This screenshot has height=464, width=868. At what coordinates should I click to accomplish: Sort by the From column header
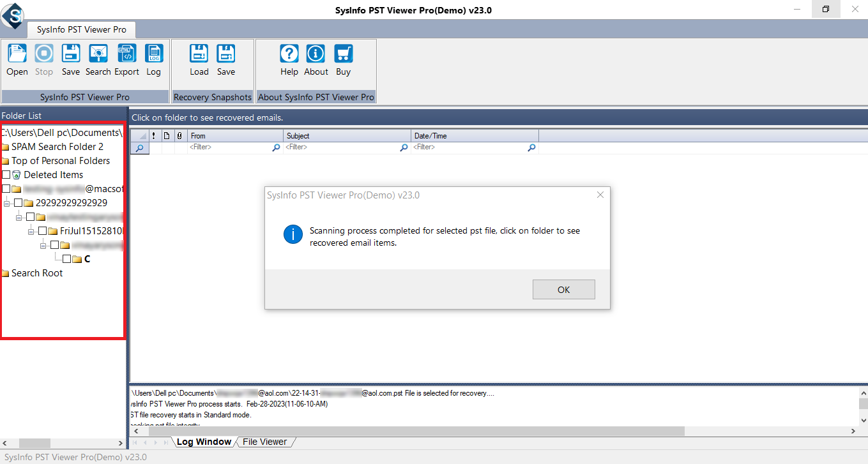pos(236,135)
